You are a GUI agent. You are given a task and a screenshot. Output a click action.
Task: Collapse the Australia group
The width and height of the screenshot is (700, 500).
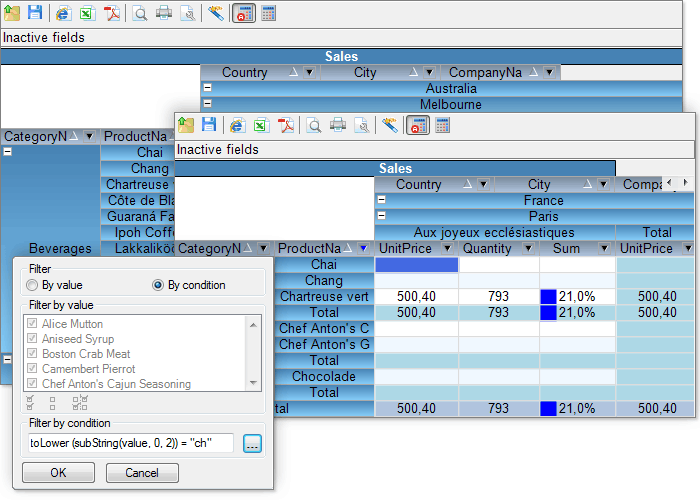[x=208, y=88]
